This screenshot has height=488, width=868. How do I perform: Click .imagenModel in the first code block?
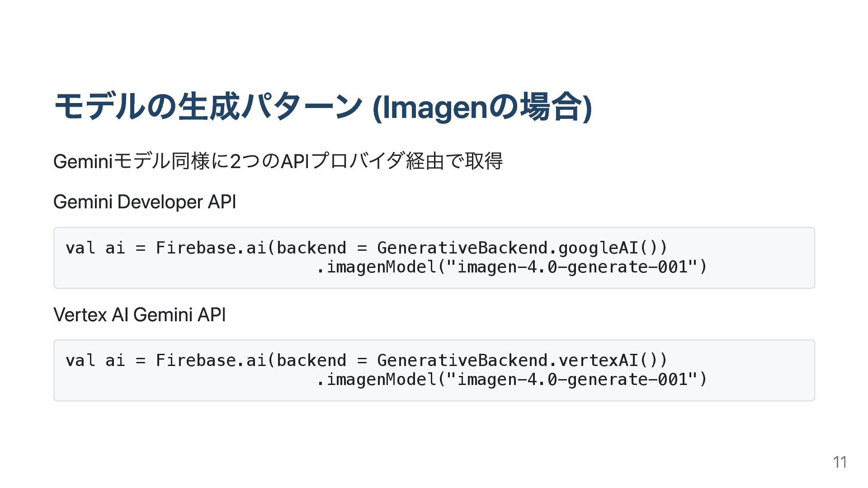tap(377, 267)
